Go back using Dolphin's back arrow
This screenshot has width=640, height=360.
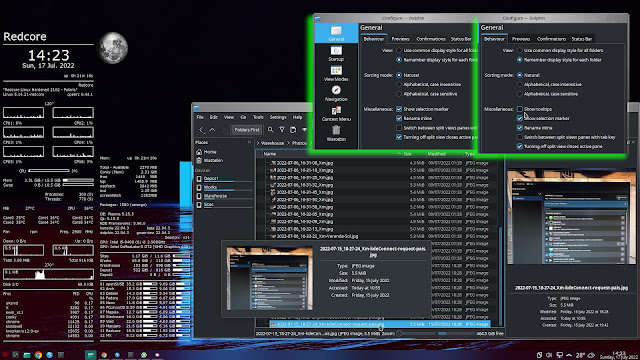tap(201, 130)
